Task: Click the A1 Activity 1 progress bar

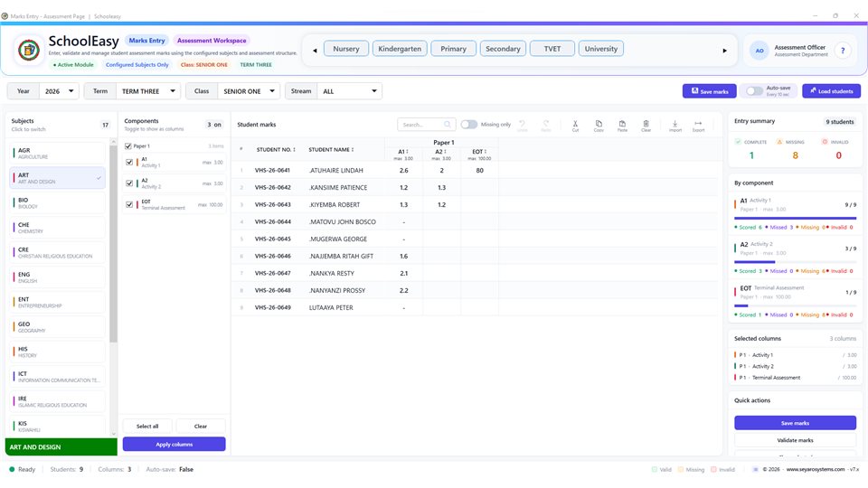Action: (795, 218)
